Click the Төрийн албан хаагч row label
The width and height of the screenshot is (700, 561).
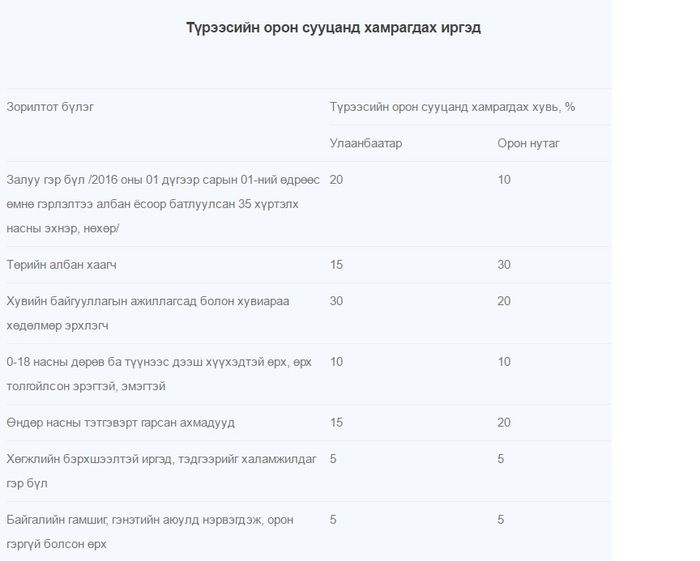[61, 265]
